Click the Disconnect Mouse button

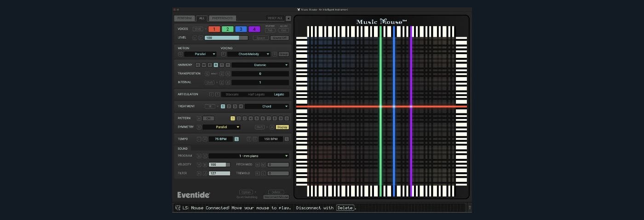pos(276,197)
